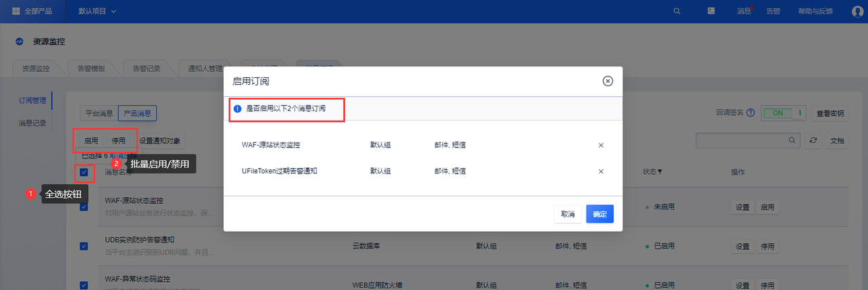Uncheck the UDB实例防护告警通知 row checkbox
This screenshot has height=290, width=868.
(84, 246)
